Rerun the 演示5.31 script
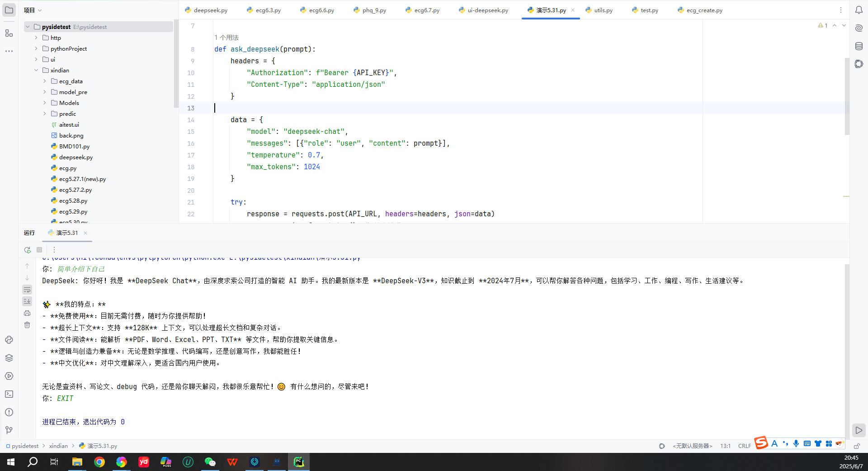The width and height of the screenshot is (868, 471). click(x=28, y=250)
